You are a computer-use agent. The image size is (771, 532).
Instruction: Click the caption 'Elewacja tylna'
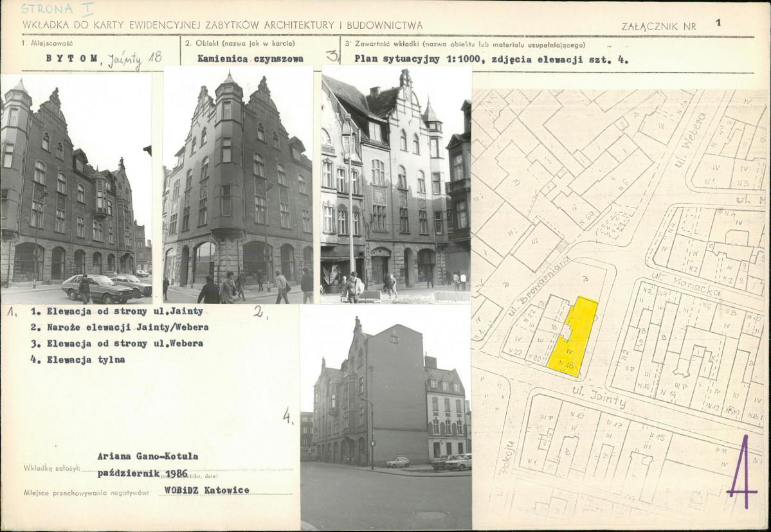[x=86, y=360]
